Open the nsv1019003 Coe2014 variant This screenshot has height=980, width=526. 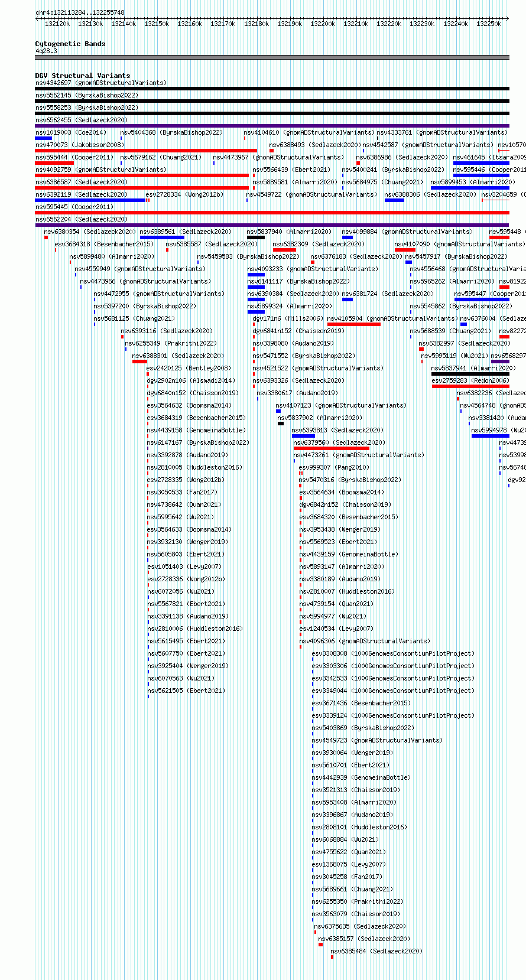(x=71, y=132)
